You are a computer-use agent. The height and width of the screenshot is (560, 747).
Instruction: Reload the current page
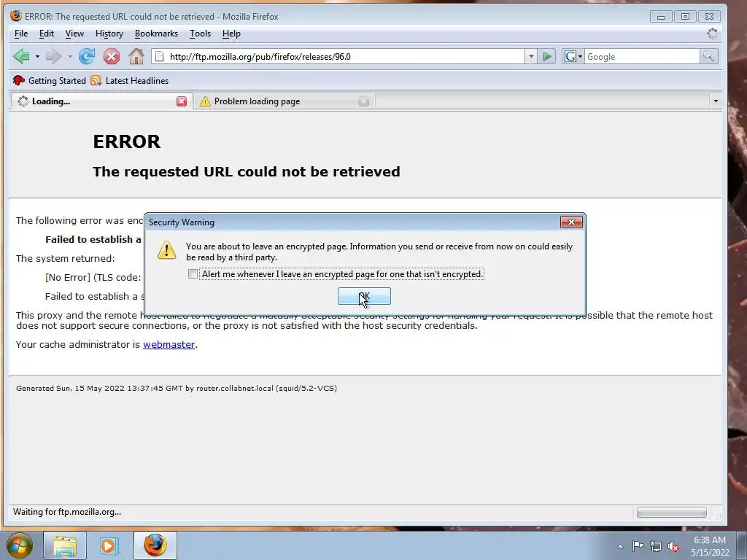point(87,57)
